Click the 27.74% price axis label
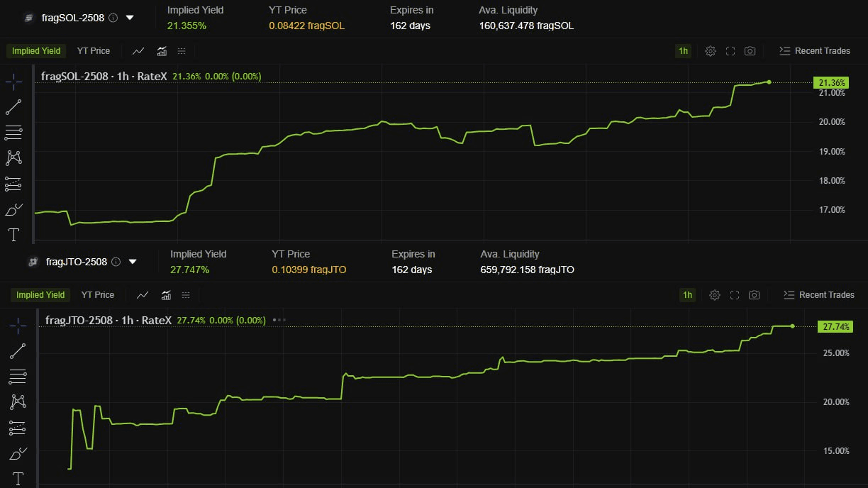This screenshot has width=868, height=488. [x=835, y=326]
